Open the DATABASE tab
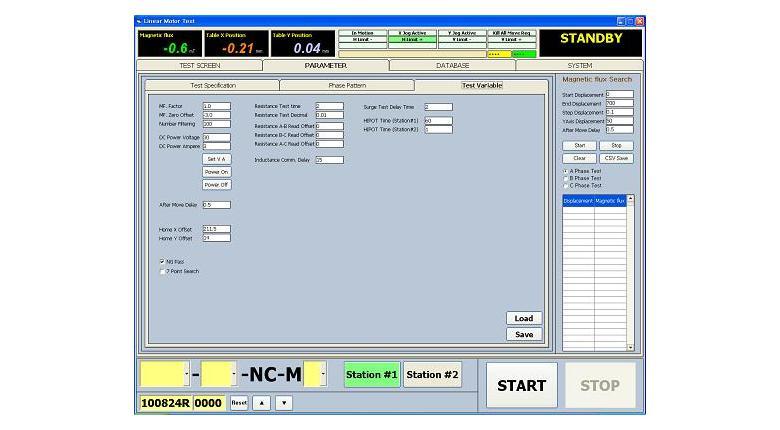Image resolution: width=780 pixels, height=430 pixels. (x=452, y=65)
